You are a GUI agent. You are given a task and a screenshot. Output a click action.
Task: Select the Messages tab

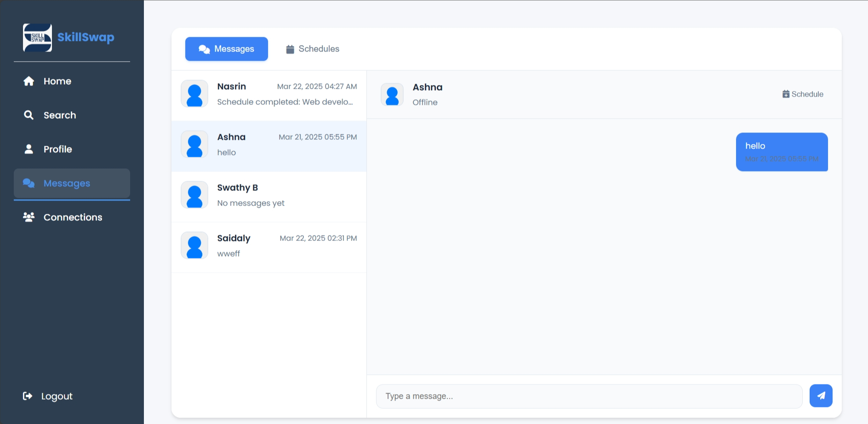227,49
